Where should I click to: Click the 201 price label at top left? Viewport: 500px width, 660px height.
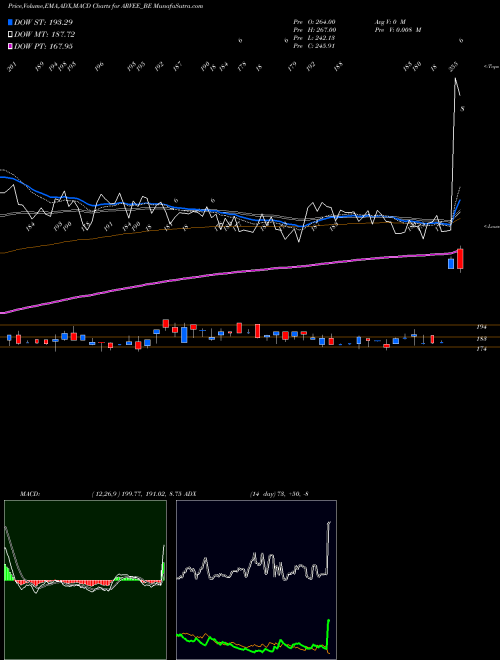12,67
